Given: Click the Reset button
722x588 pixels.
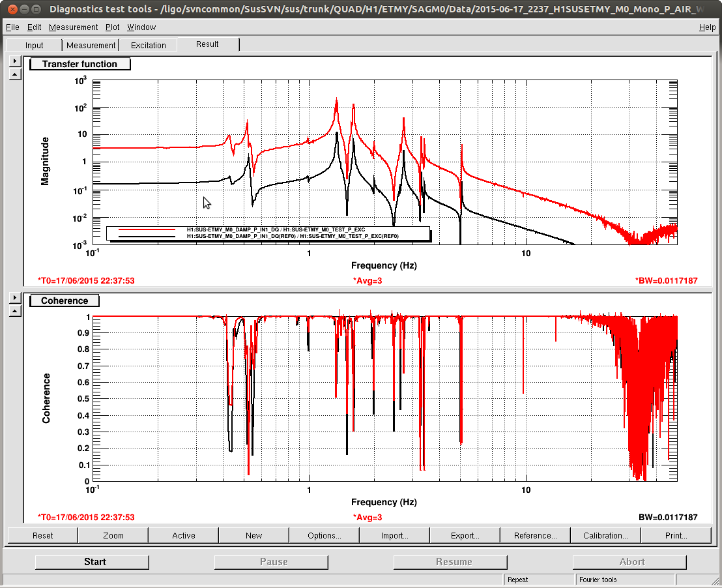Looking at the screenshot, I should 43,535.
